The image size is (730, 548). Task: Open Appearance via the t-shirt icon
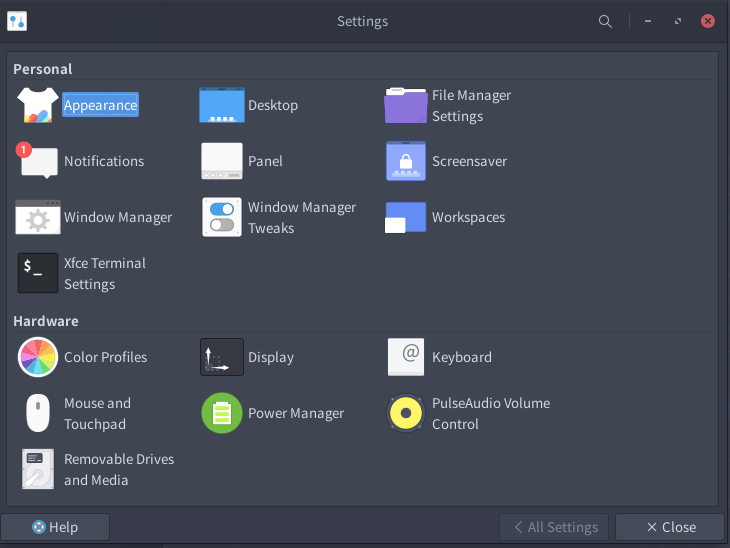point(38,105)
